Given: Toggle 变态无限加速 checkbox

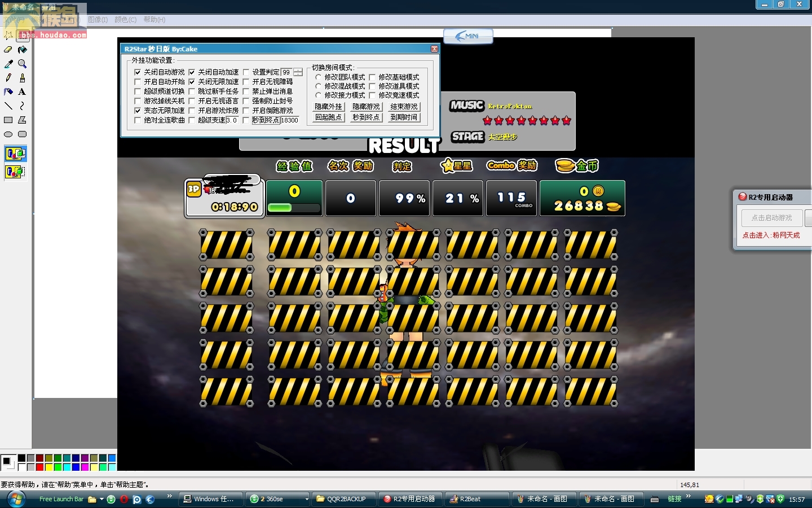Looking at the screenshot, I should (x=138, y=111).
